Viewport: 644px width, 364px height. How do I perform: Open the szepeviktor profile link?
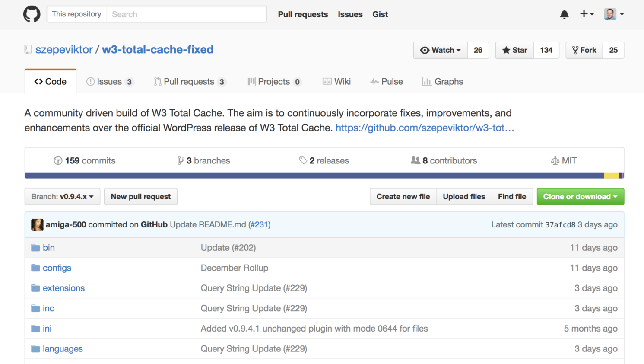[64, 49]
